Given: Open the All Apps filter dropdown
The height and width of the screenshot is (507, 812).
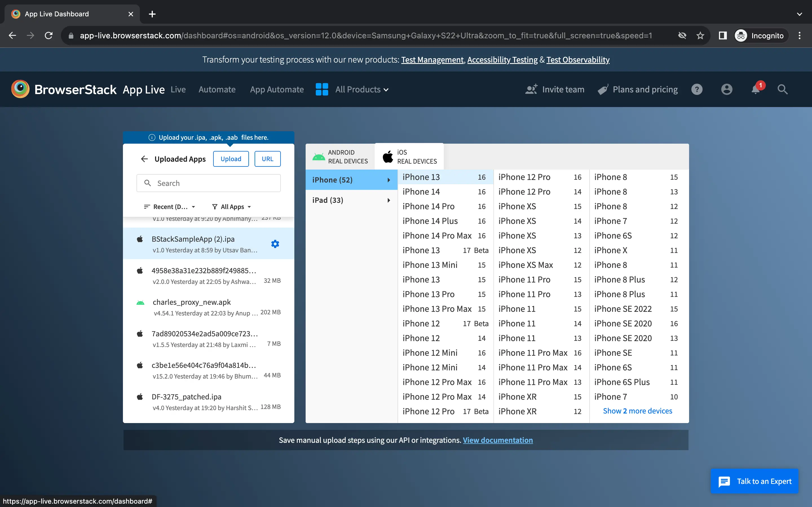Looking at the screenshot, I should pos(232,207).
